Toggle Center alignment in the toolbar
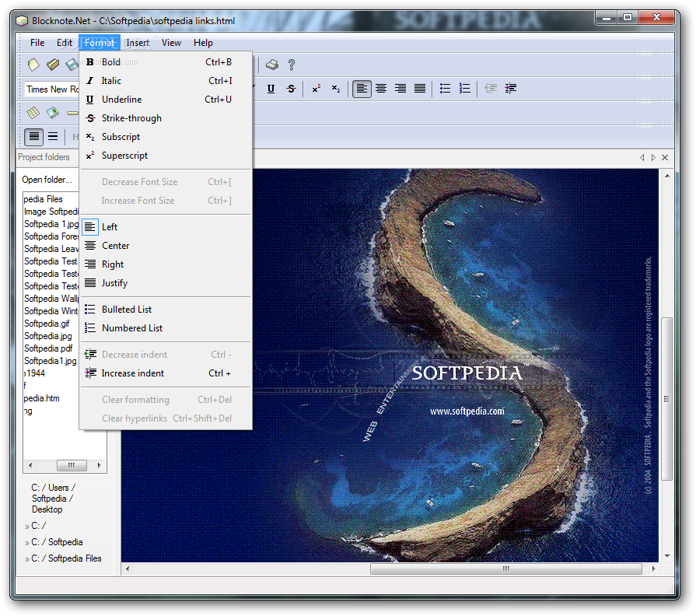 (x=381, y=89)
